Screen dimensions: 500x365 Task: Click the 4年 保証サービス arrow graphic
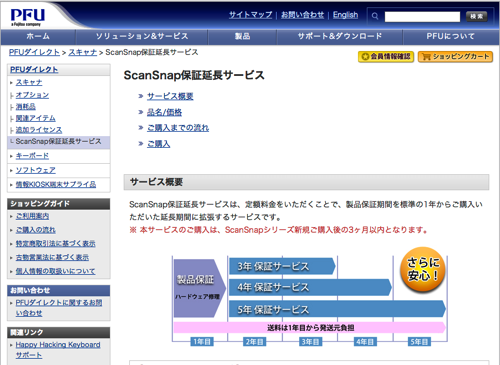(310, 287)
